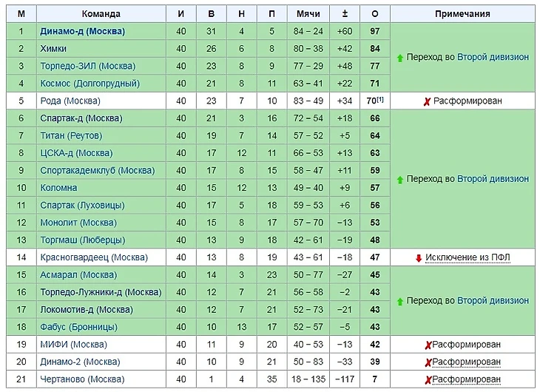Click footnote [1] next to Рода points
The width and height of the screenshot is (540, 392).
click(x=380, y=99)
